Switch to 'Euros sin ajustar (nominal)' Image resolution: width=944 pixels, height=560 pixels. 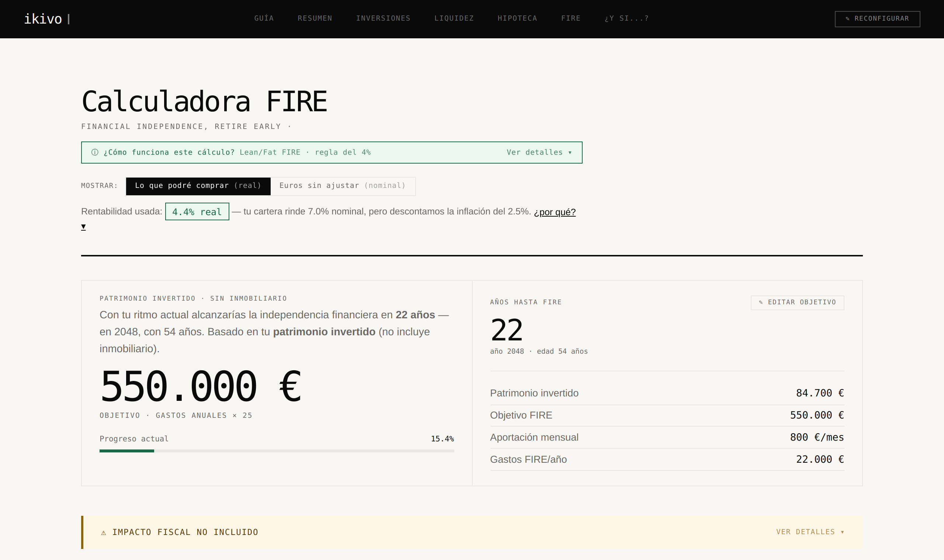pos(343,186)
